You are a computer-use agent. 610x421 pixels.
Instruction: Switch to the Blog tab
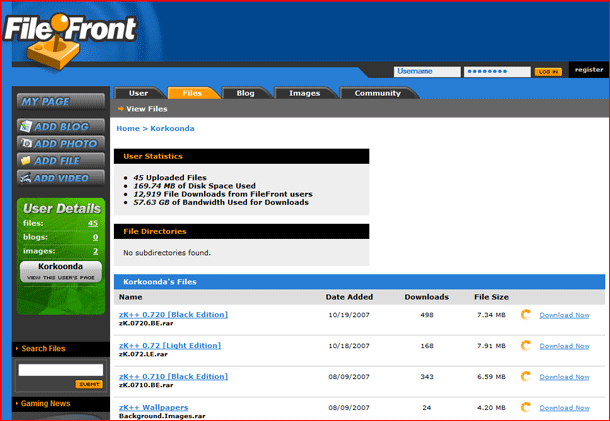tap(245, 93)
